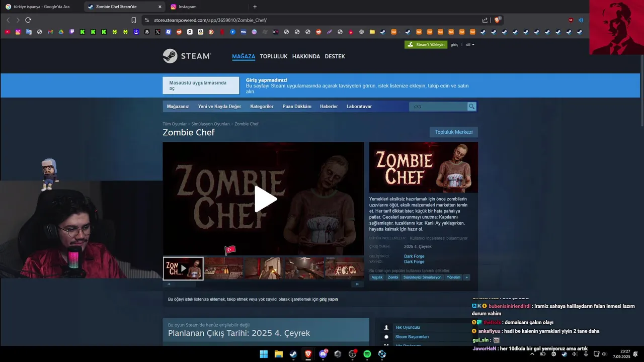Open Spotify from taskbar
This screenshot has width=644, height=362.
(367, 354)
